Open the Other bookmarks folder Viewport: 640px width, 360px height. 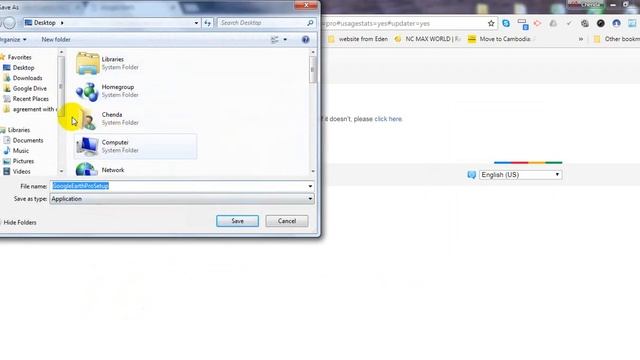point(617,39)
